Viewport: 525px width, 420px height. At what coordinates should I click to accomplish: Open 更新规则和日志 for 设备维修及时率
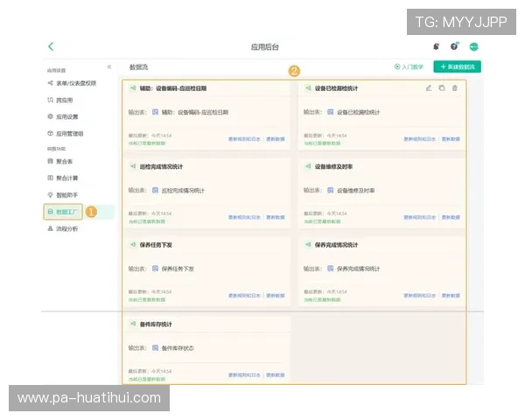[419, 217]
